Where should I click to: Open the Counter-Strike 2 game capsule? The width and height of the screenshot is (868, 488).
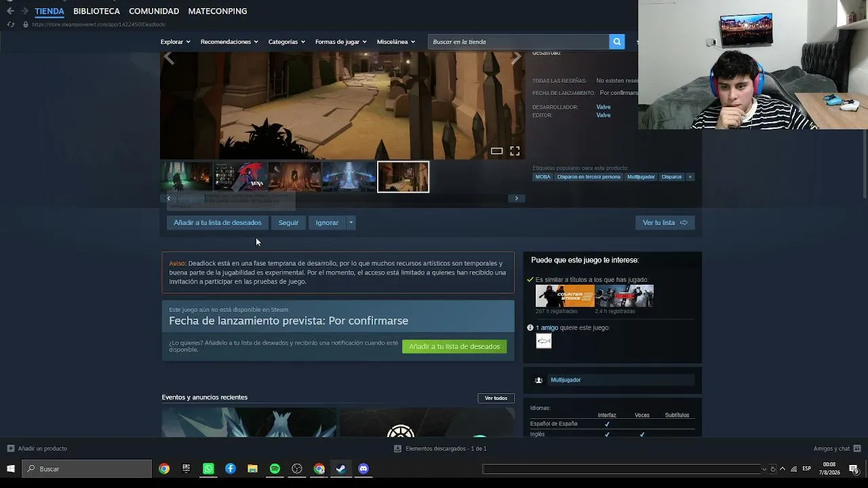(565, 296)
